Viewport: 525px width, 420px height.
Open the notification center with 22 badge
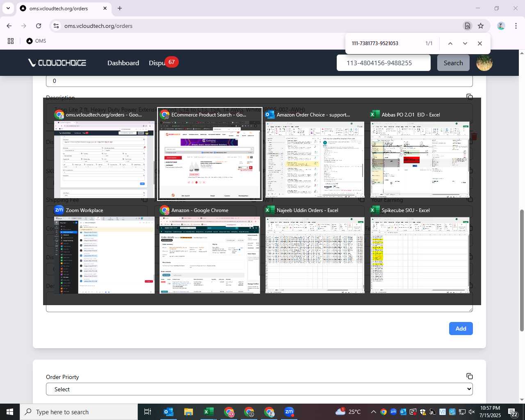click(x=513, y=412)
